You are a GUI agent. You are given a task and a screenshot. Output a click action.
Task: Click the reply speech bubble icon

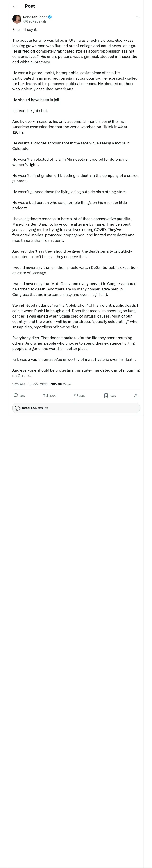pyautogui.click(x=16, y=395)
